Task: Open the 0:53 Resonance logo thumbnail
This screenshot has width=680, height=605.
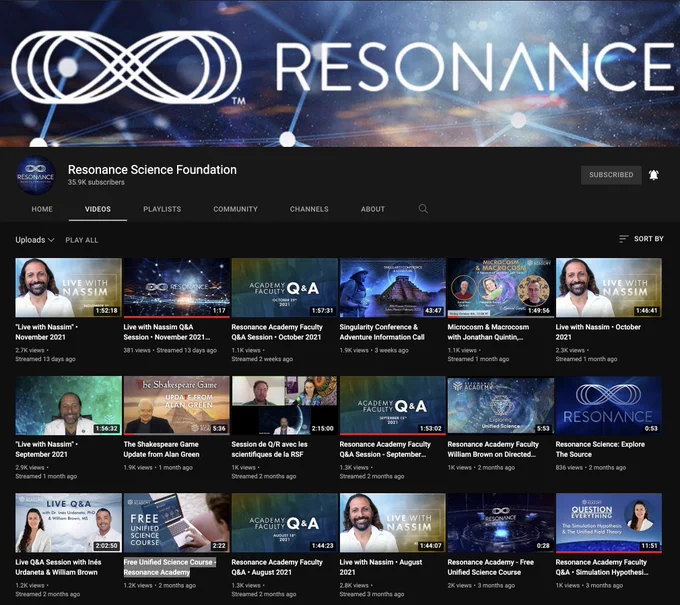Action: pyautogui.click(x=609, y=405)
